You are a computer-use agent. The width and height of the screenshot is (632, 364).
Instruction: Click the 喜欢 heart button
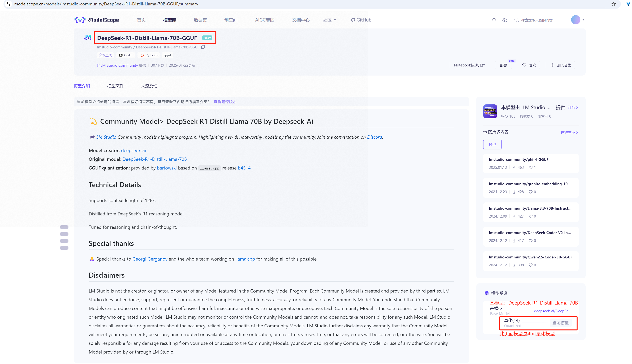(529, 65)
